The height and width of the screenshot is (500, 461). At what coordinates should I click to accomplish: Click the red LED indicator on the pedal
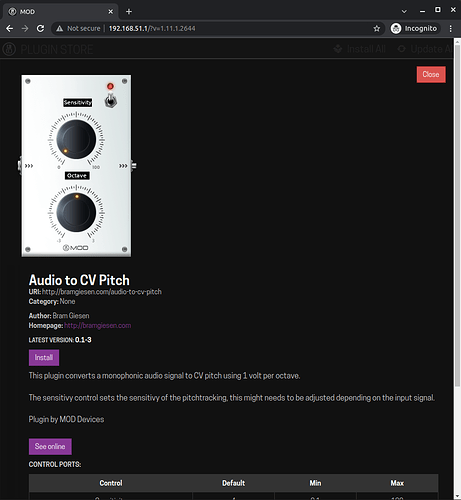point(110,86)
